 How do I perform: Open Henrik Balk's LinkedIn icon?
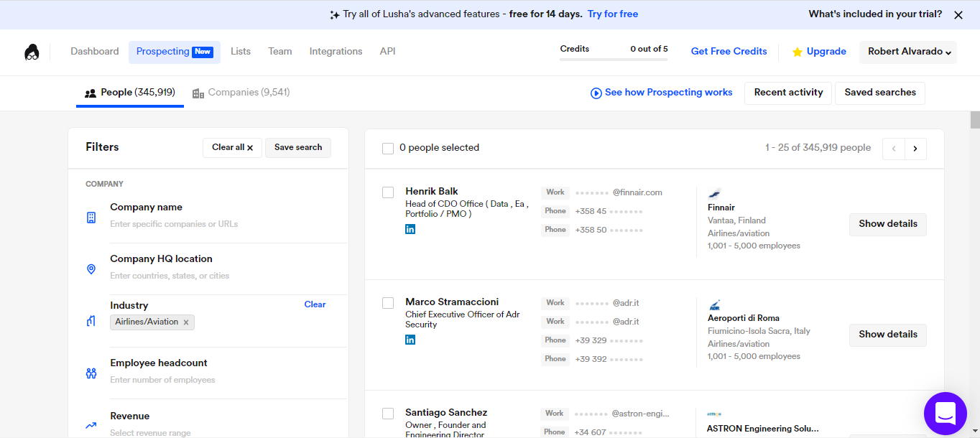click(x=410, y=229)
